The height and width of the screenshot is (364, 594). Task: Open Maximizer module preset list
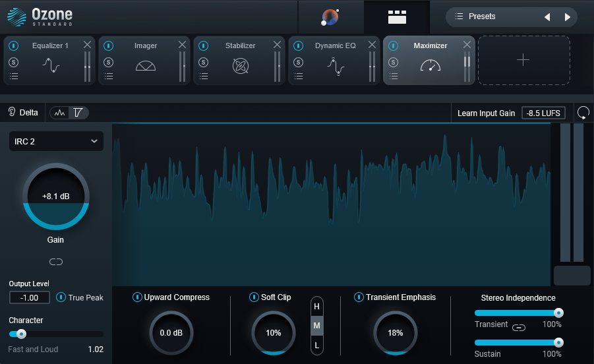(x=394, y=76)
